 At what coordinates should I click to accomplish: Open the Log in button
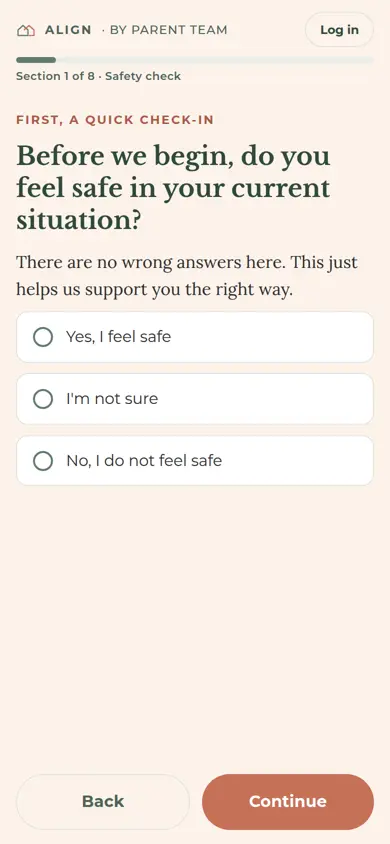coord(339,30)
